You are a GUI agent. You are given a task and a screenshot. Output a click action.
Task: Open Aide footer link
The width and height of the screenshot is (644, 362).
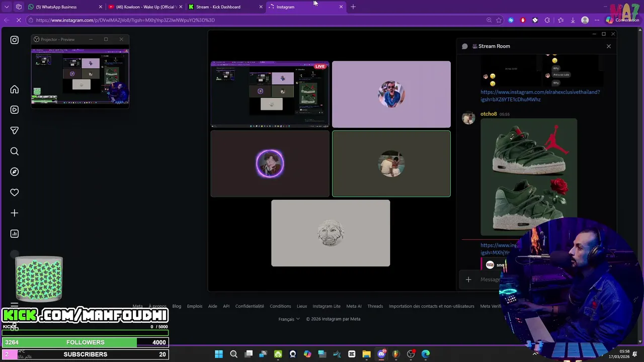213,306
